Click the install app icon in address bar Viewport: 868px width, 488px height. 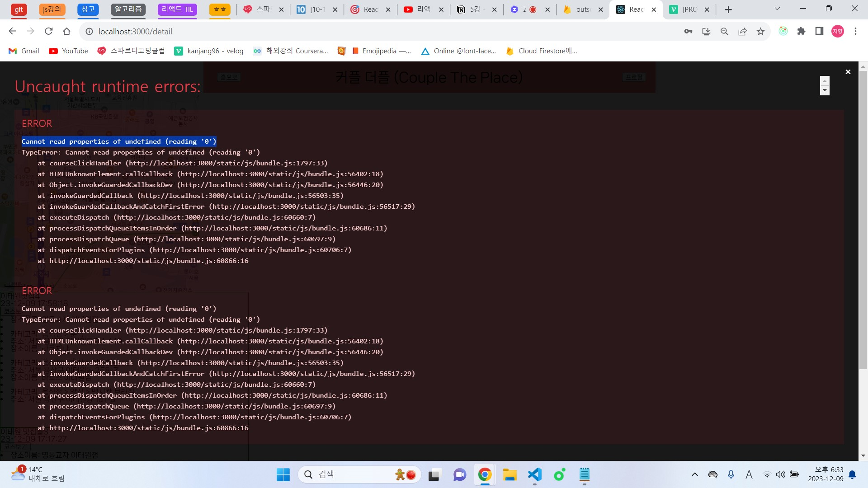(706, 32)
